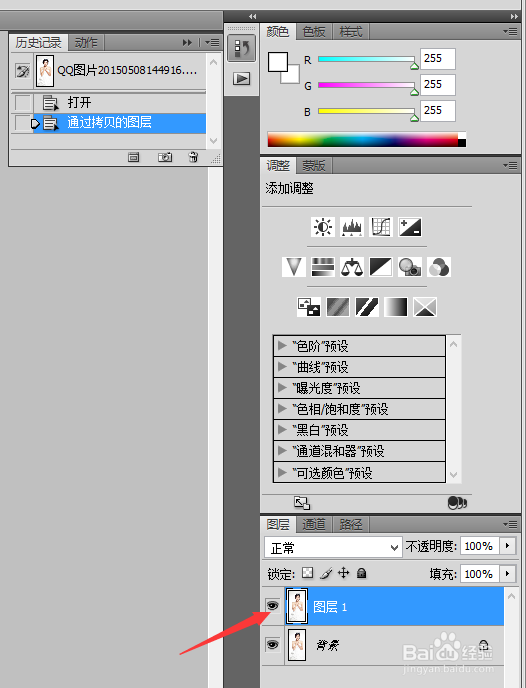Add a Levels adjustment

(352, 227)
